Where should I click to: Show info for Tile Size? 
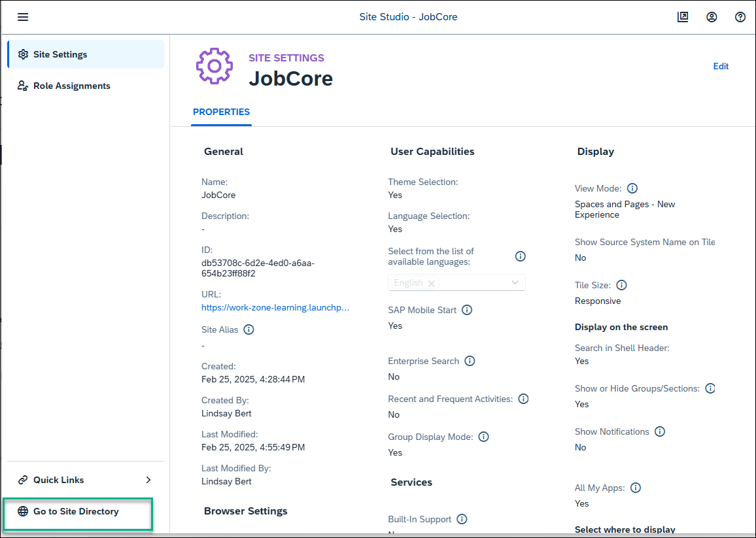pyautogui.click(x=621, y=286)
